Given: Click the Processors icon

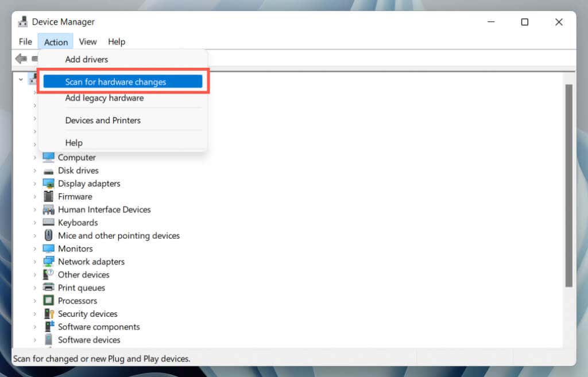Looking at the screenshot, I should 48,300.
